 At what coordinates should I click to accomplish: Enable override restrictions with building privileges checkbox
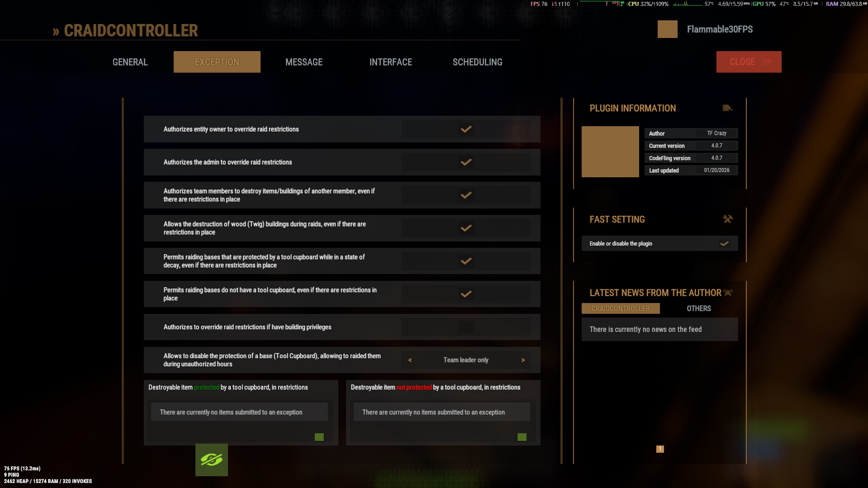point(466,327)
